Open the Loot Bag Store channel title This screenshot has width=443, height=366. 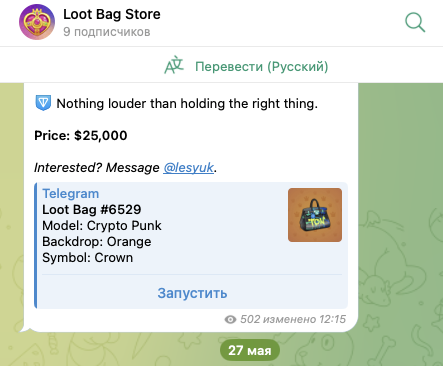click(112, 14)
